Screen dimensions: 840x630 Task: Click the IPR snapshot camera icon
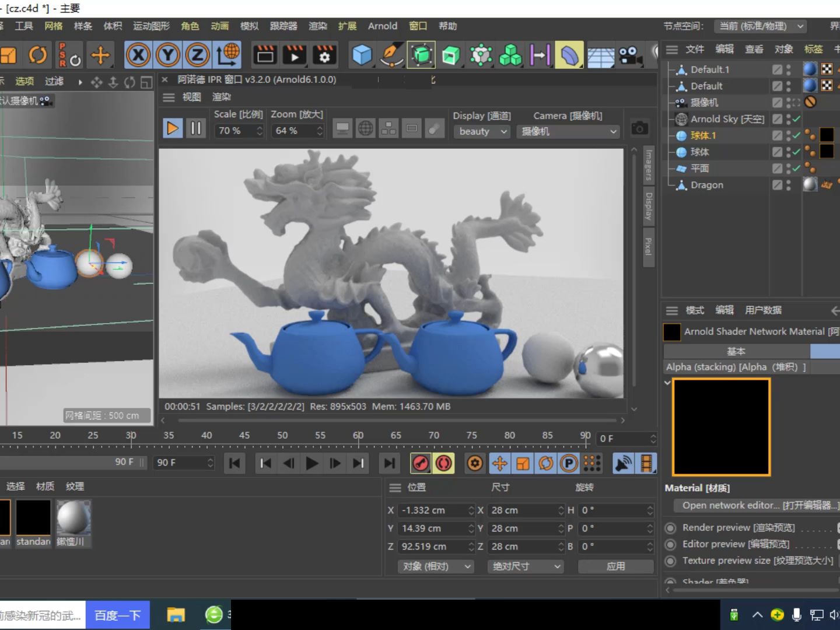pyautogui.click(x=639, y=128)
